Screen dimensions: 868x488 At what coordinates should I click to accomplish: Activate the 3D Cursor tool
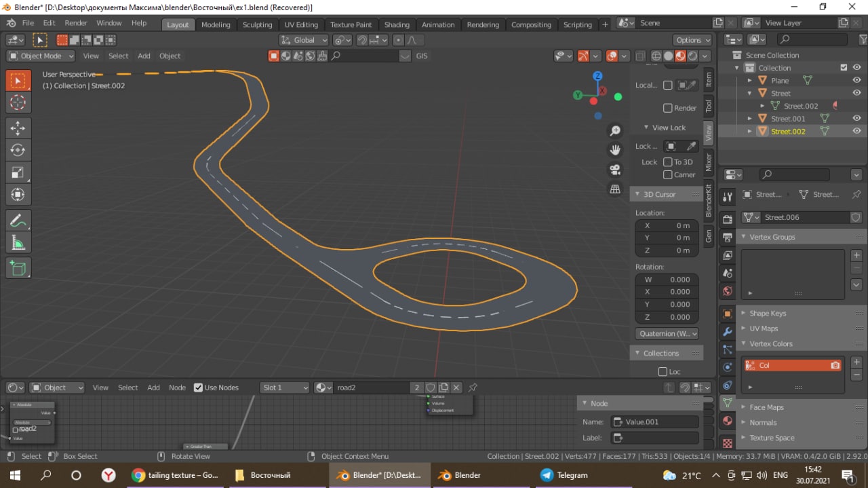coord(18,103)
